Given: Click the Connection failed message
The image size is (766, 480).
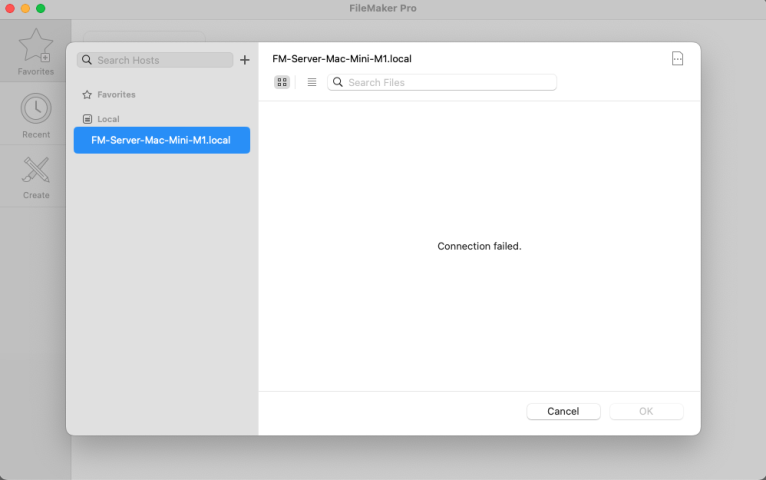Looking at the screenshot, I should 479,246.
